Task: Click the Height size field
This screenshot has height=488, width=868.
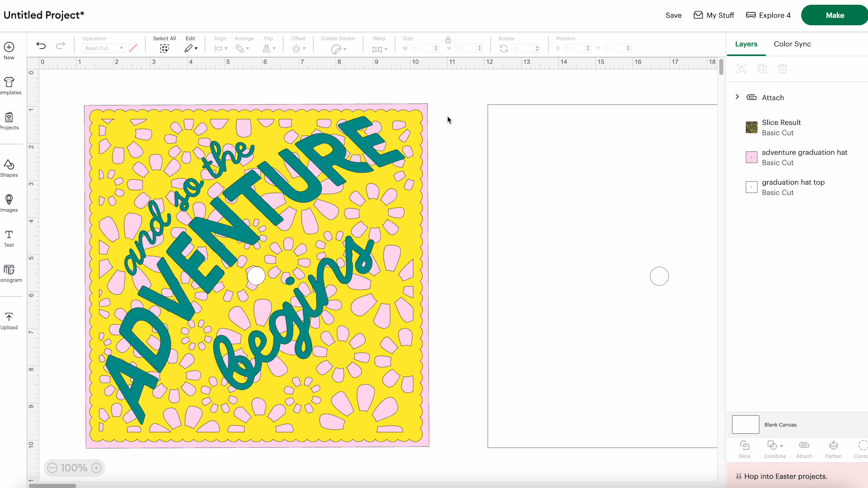Action: (469, 48)
